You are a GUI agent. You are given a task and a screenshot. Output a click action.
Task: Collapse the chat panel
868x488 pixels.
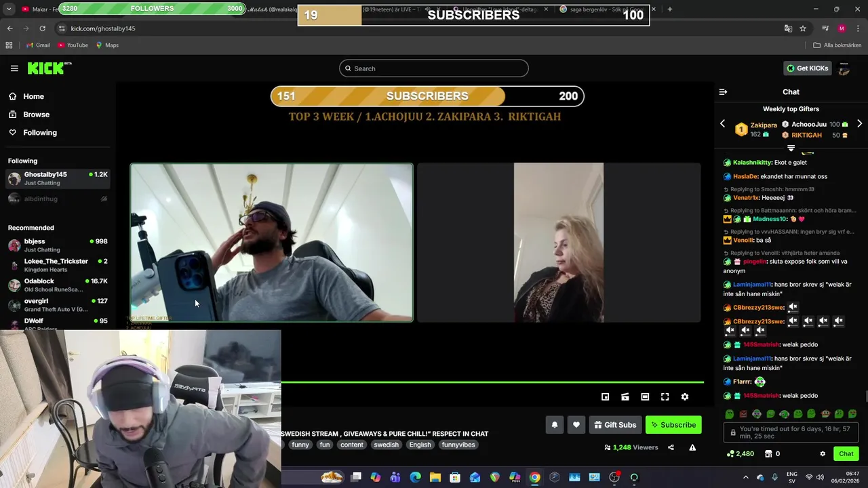click(723, 92)
